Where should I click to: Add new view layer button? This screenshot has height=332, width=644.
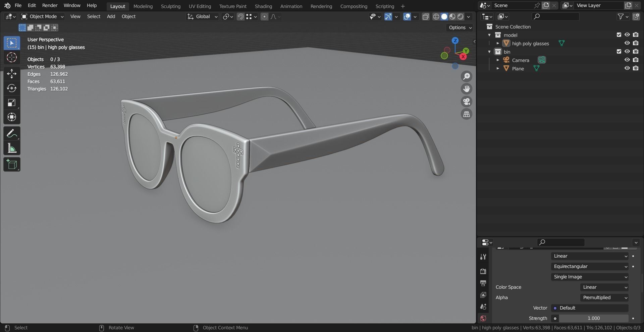click(x=628, y=6)
